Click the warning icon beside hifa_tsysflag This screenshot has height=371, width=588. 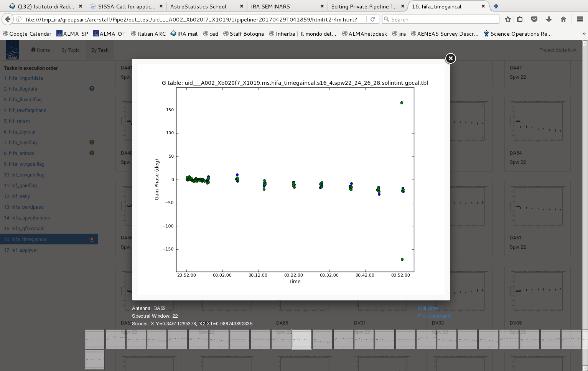(92, 142)
